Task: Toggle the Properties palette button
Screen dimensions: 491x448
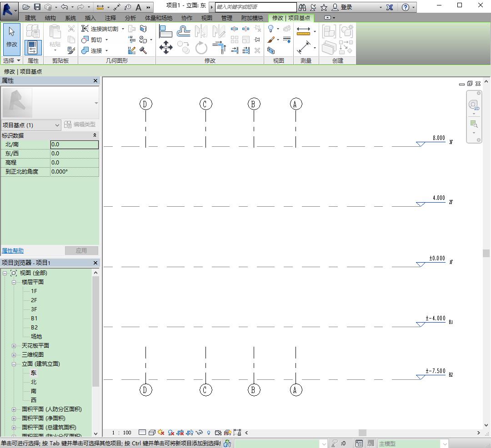Action: (33, 47)
